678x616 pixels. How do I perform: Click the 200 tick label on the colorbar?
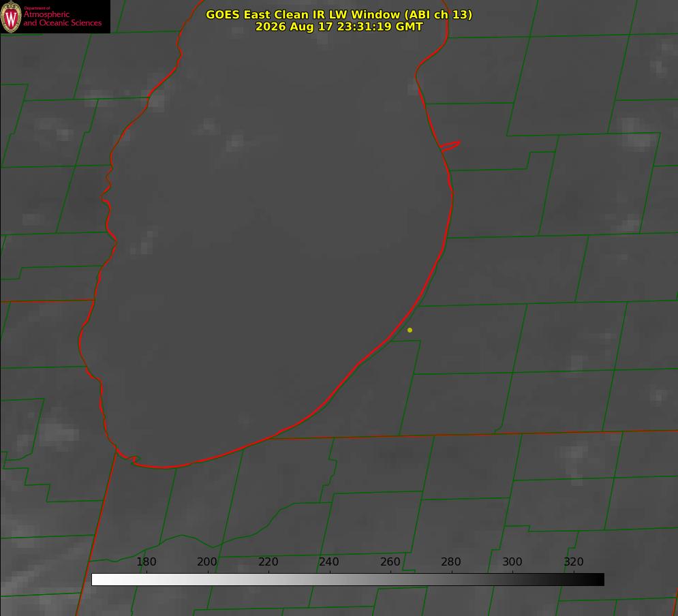tap(207, 561)
